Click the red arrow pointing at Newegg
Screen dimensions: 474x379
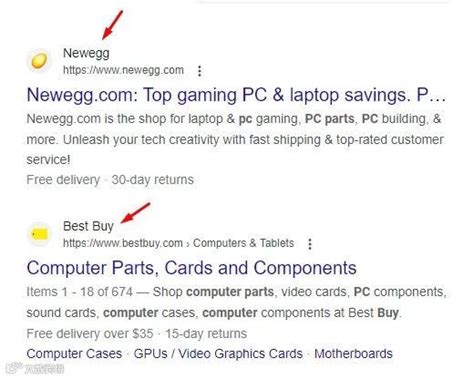pos(112,25)
